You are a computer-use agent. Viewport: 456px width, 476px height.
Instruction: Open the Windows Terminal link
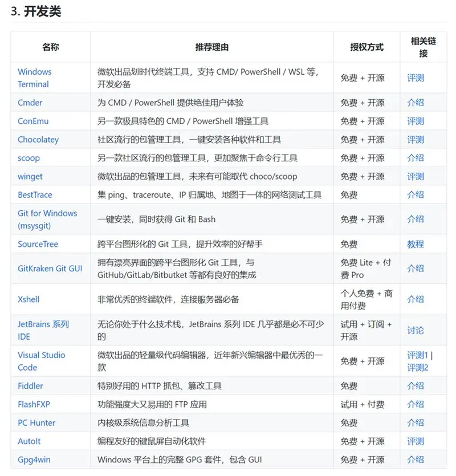click(35, 78)
